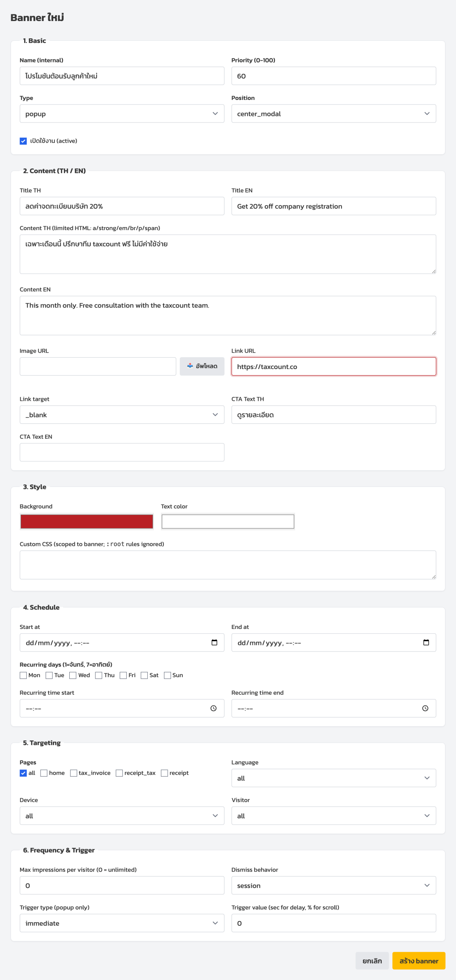The height and width of the screenshot is (980, 456).
Task: Check the Tue recurring day box
Action: pyautogui.click(x=49, y=675)
